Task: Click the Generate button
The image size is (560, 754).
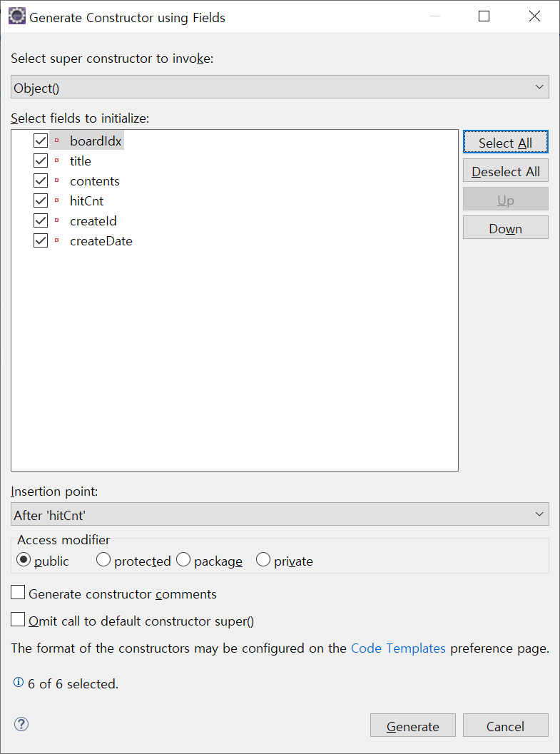Action: (413, 725)
